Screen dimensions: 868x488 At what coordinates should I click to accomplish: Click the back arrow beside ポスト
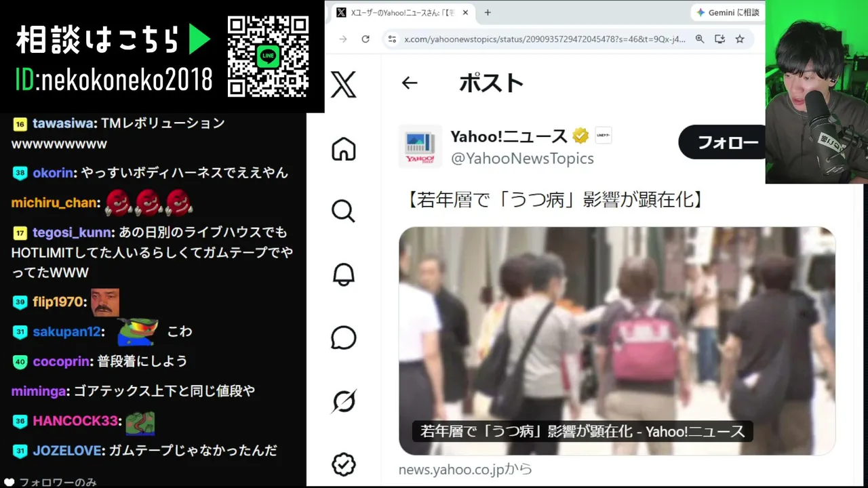410,83
